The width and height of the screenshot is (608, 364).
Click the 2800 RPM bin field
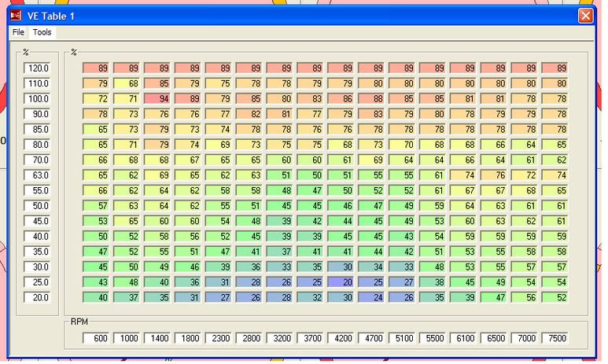coord(249,338)
